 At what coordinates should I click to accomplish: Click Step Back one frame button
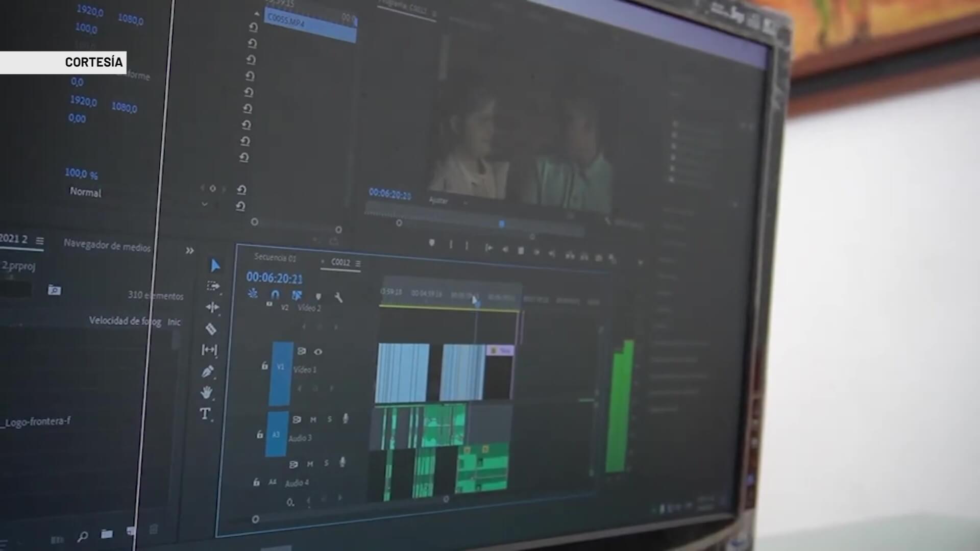point(505,249)
